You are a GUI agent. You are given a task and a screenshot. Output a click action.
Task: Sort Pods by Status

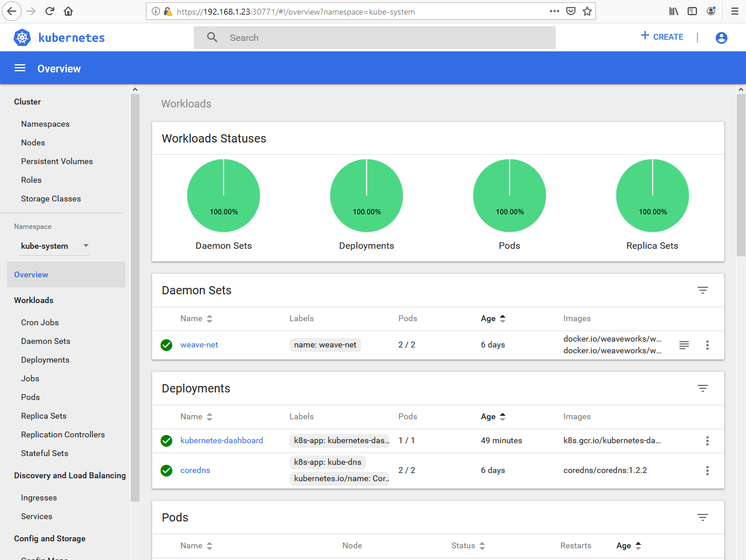click(468, 545)
